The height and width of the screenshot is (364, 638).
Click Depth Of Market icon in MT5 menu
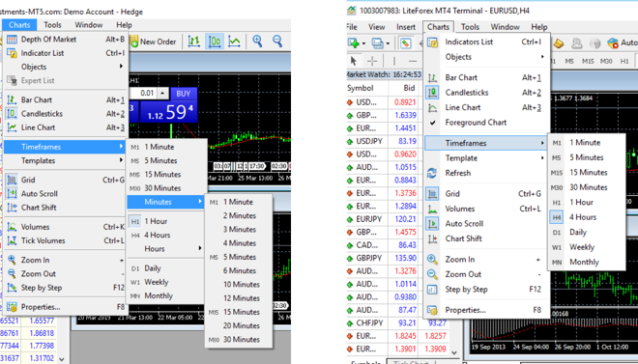coord(12,40)
